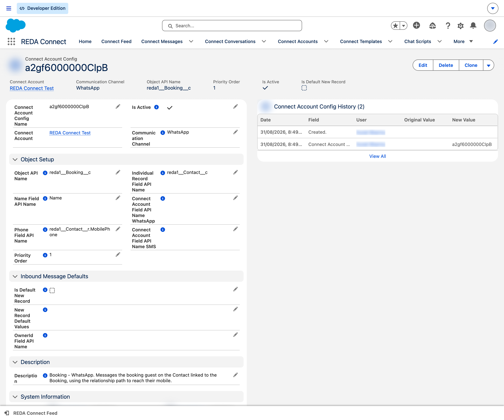Edit the Is Active field via pencil
The image size is (504, 420).
[235, 107]
